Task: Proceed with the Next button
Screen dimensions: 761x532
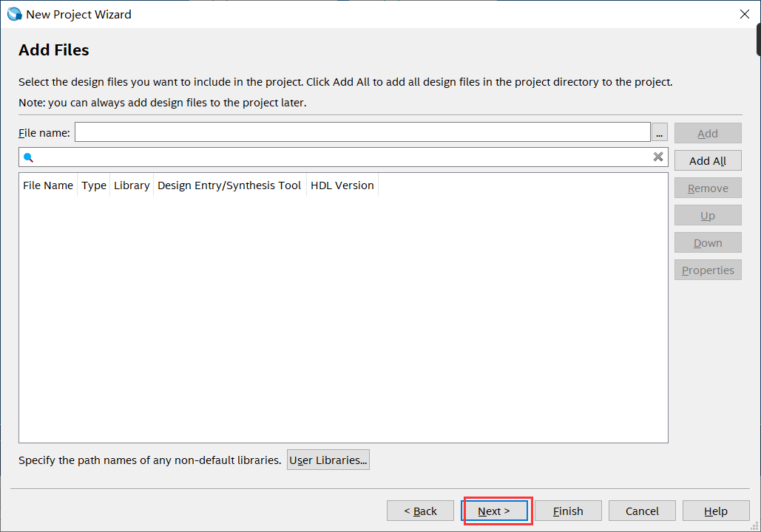Action: tap(494, 511)
